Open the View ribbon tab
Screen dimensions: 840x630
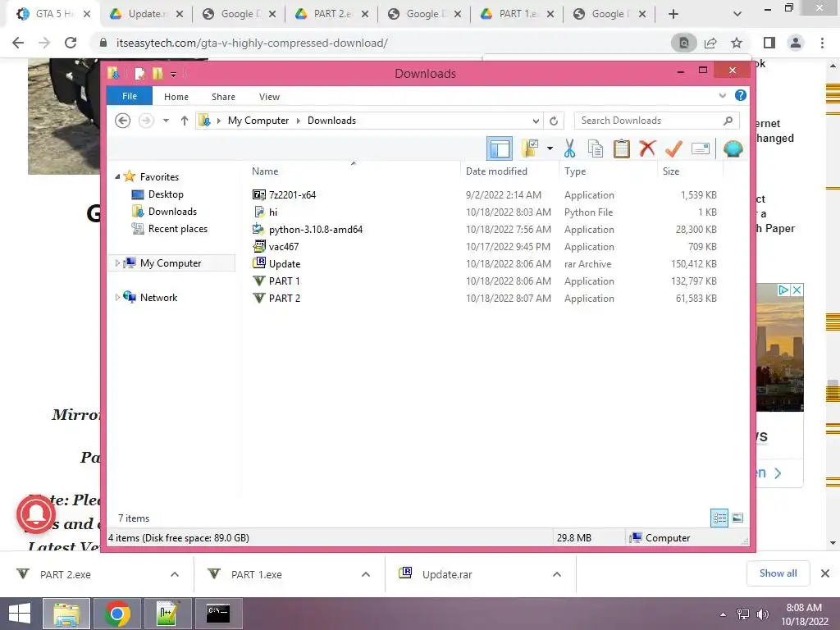[x=269, y=97]
